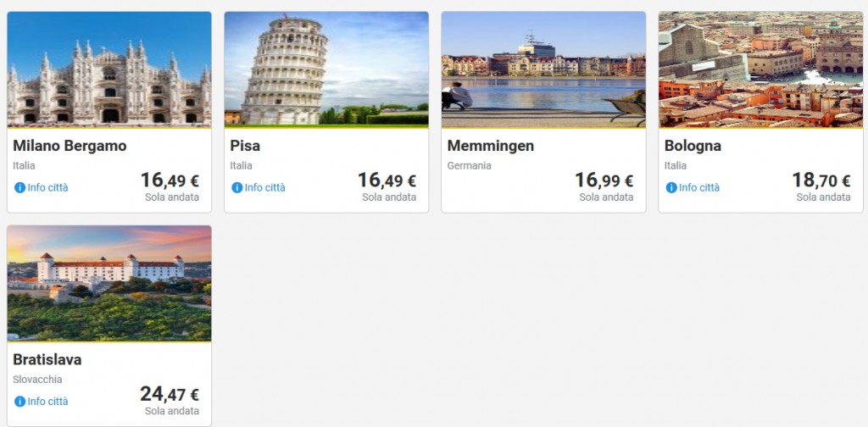Choose the 18,70 € Bologna fare
This screenshot has width=868, height=427.
pos(821,180)
